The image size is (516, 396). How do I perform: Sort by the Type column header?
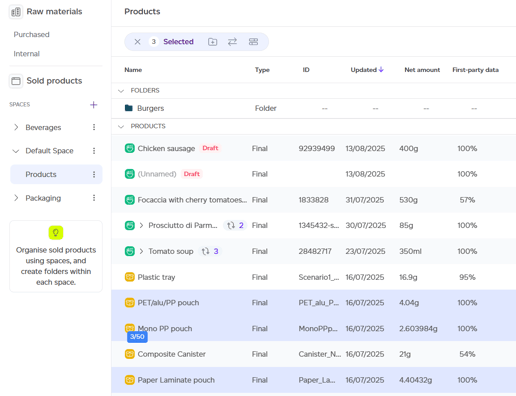pyautogui.click(x=262, y=70)
